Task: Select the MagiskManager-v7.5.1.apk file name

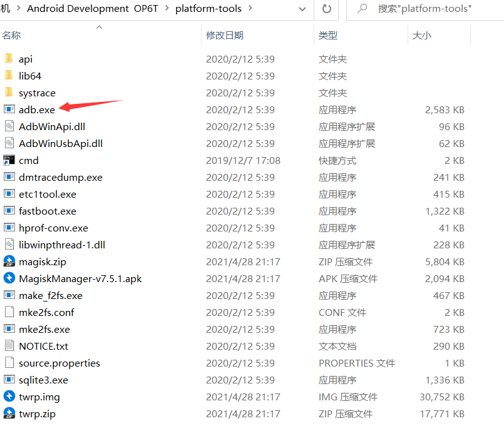Action: (80, 278)
